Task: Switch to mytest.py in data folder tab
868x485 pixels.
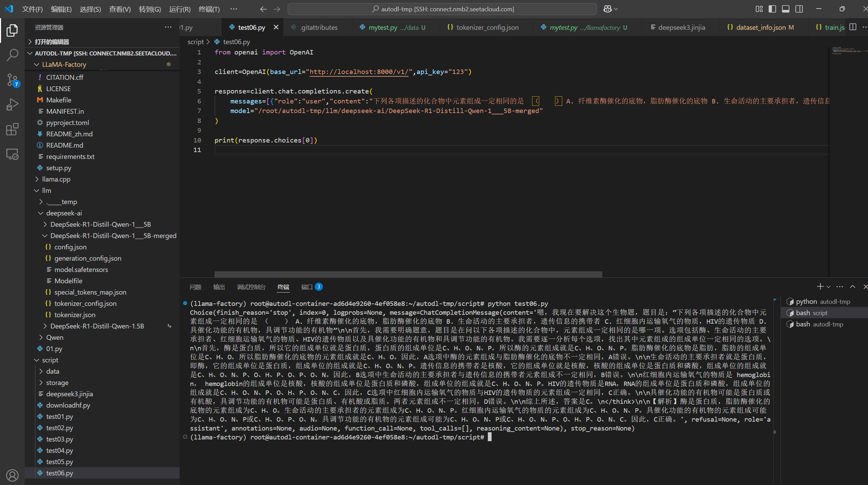Action: [396, 27]
